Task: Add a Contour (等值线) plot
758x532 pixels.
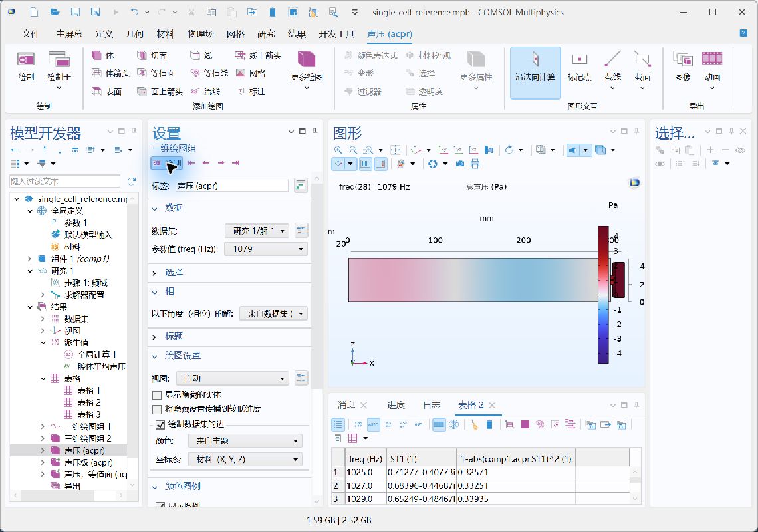Action: 209,73
